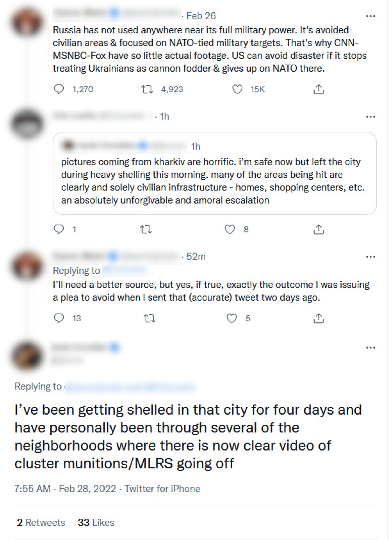
Task: Click the heart icon showing 8 likes
Action: (230, 230)
